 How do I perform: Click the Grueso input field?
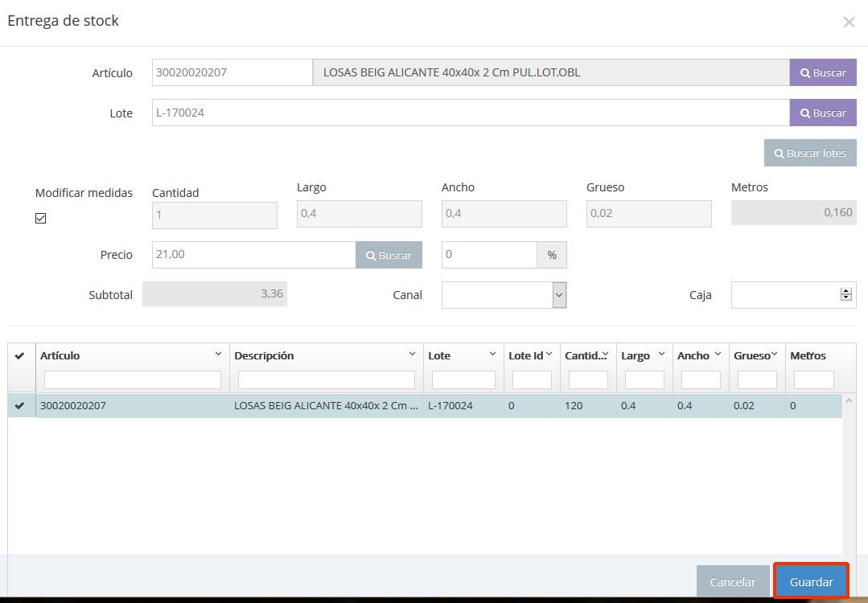648,214
